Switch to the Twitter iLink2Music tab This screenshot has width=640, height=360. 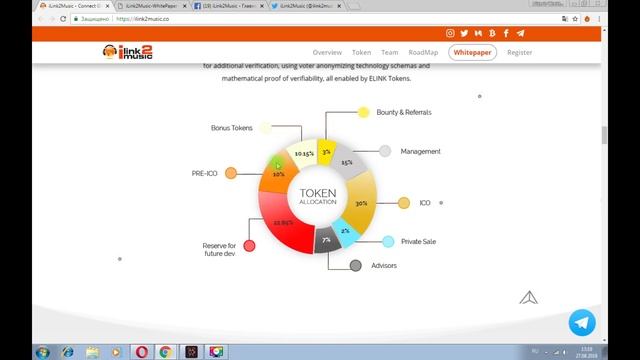coord(305,6)
